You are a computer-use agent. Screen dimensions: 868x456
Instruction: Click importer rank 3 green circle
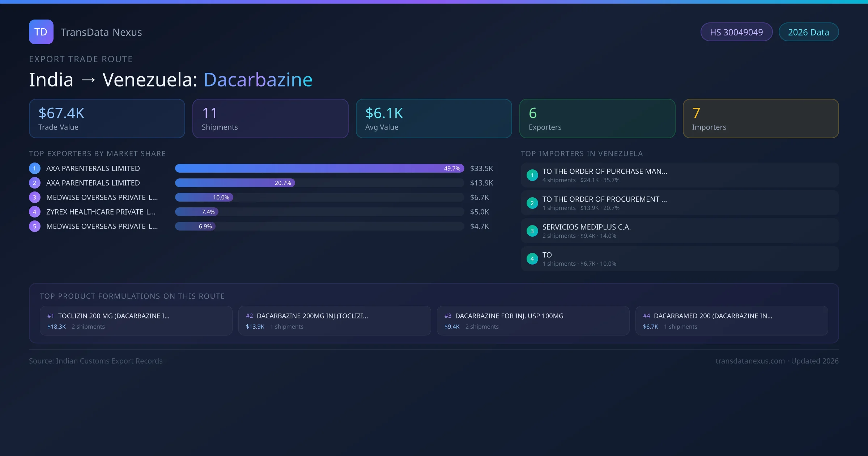[x=532, y=231]
